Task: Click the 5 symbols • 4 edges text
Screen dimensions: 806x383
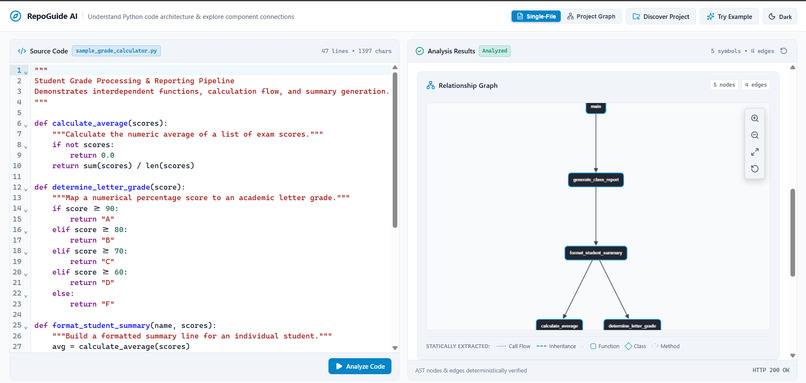Action: pos(743,51)
